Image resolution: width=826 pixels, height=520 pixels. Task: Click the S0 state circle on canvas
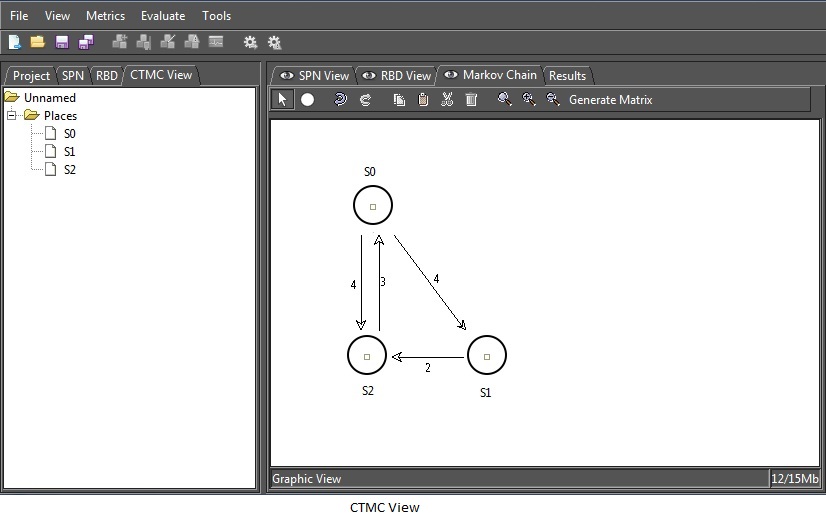pos(373,206)
